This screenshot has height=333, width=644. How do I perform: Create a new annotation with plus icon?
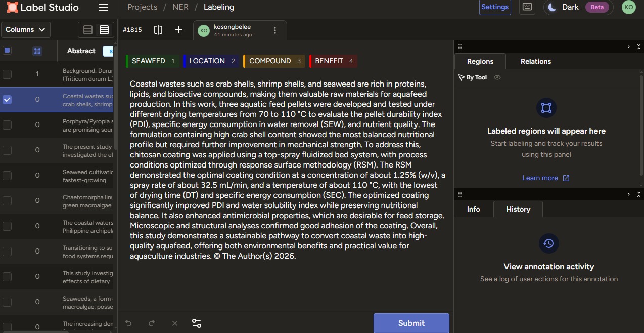(x=179, y=30)
